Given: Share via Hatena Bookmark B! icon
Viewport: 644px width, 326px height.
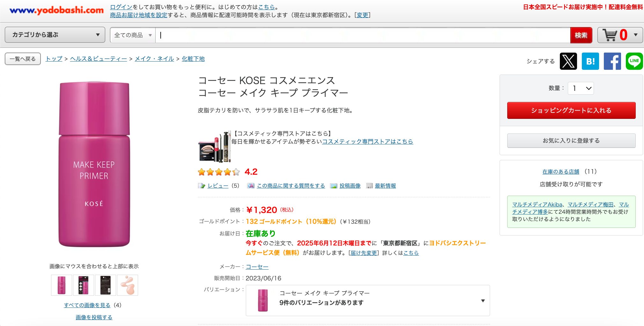Looking at the screenshot, I should tap(590, 61).
